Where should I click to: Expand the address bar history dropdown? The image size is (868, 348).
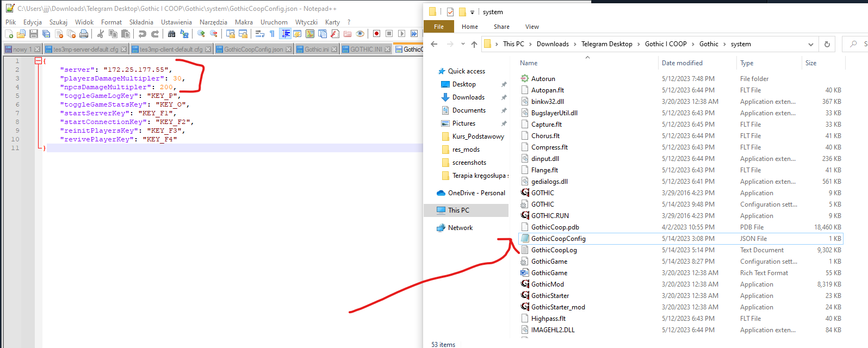tap(811, 44)
